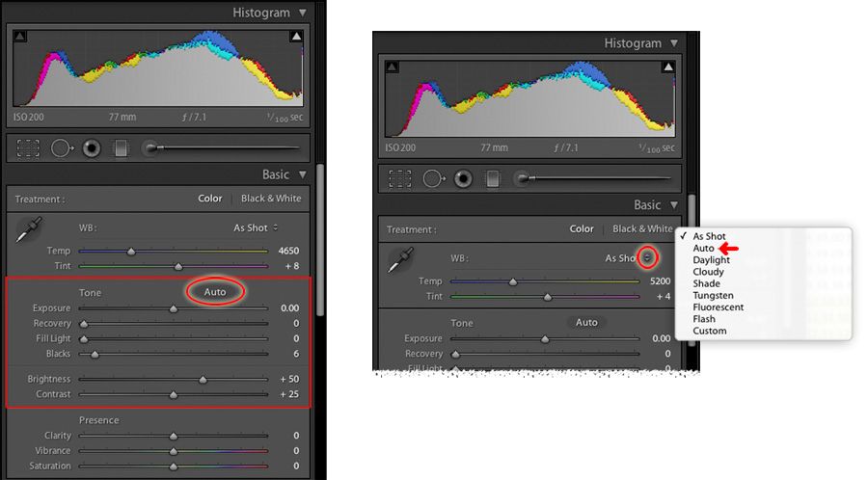The width and height of the screenshot is (868, 480).
Task: Click Clarity slider handle in left panel
Action: pyautogui.click(x=174, y=437)
